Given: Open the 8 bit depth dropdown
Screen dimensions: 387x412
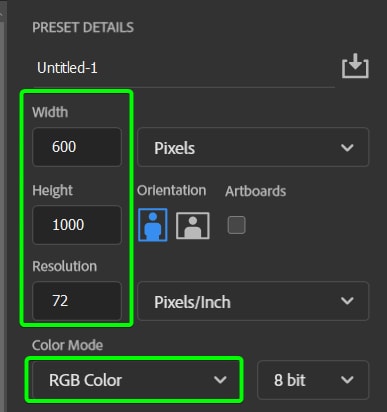Looking at the screenshot, I should click(x=313, y=380).
